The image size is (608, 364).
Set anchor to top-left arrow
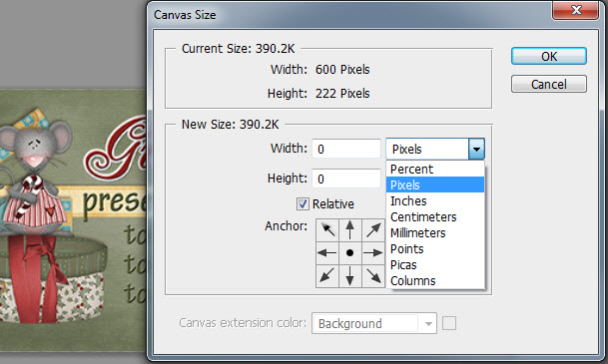[x=327, y=230]
